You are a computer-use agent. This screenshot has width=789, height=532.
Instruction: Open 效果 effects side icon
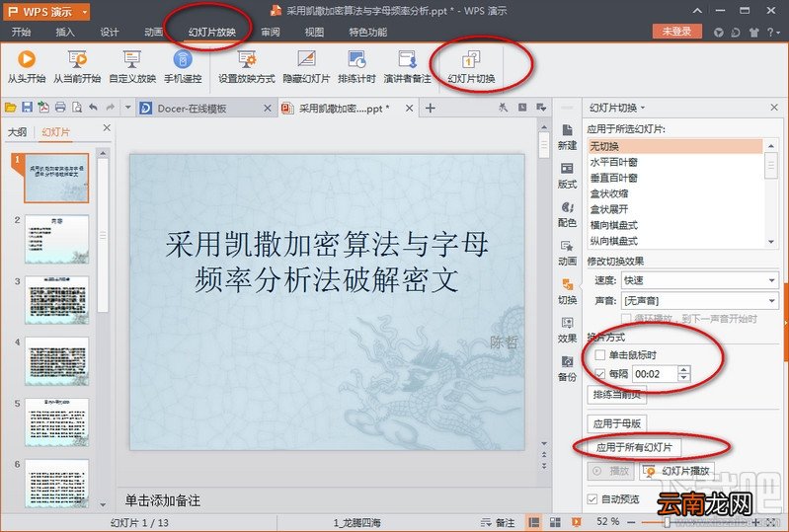(567, 330)
